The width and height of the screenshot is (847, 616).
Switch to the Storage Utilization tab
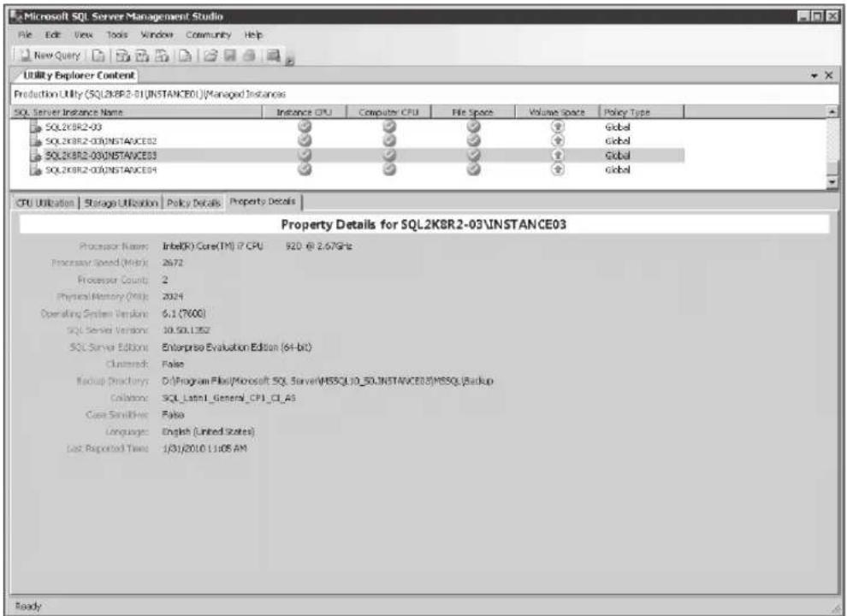pos(121,203)
